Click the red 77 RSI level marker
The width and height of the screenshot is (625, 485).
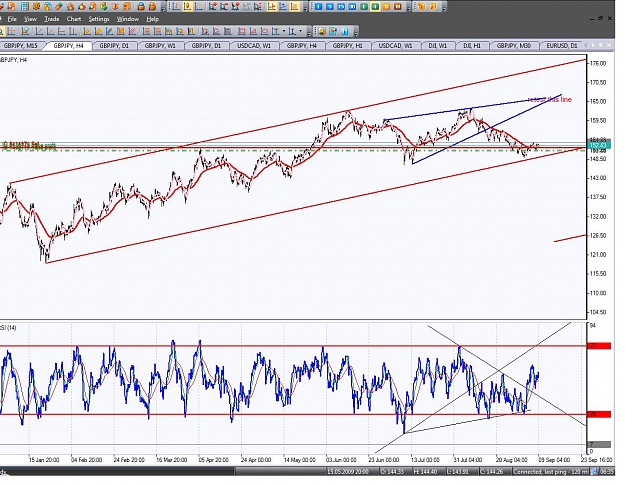600,346
